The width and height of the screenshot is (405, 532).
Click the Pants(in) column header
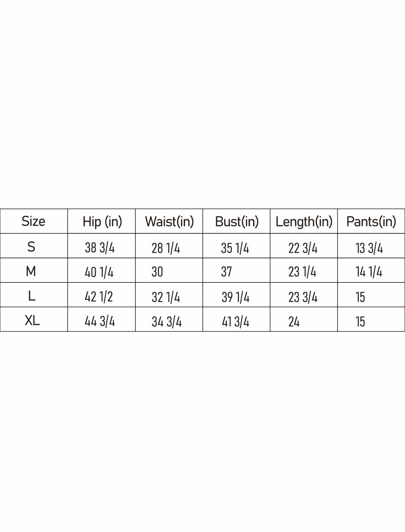371,221
